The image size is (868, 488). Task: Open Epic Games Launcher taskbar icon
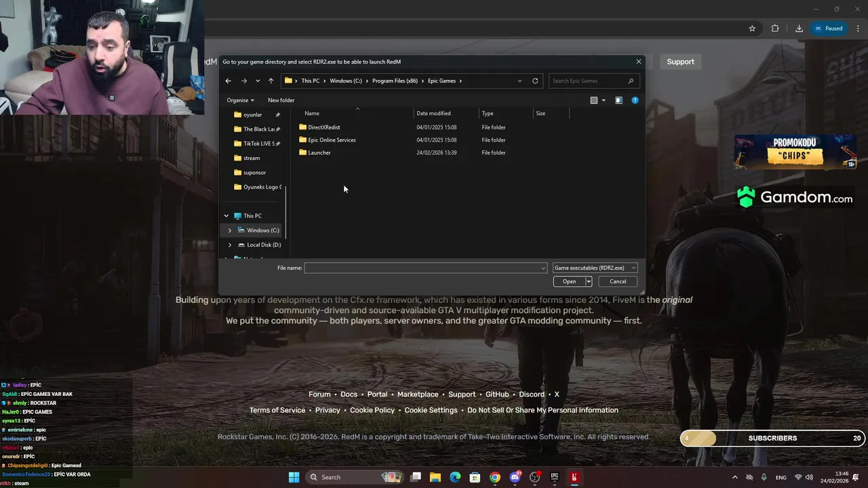(555, 477)
